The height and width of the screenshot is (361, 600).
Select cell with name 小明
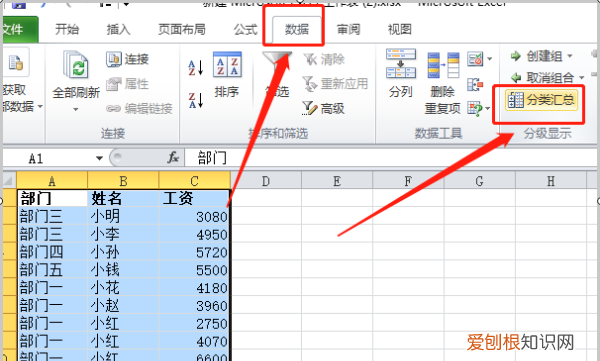pos(123,216)
